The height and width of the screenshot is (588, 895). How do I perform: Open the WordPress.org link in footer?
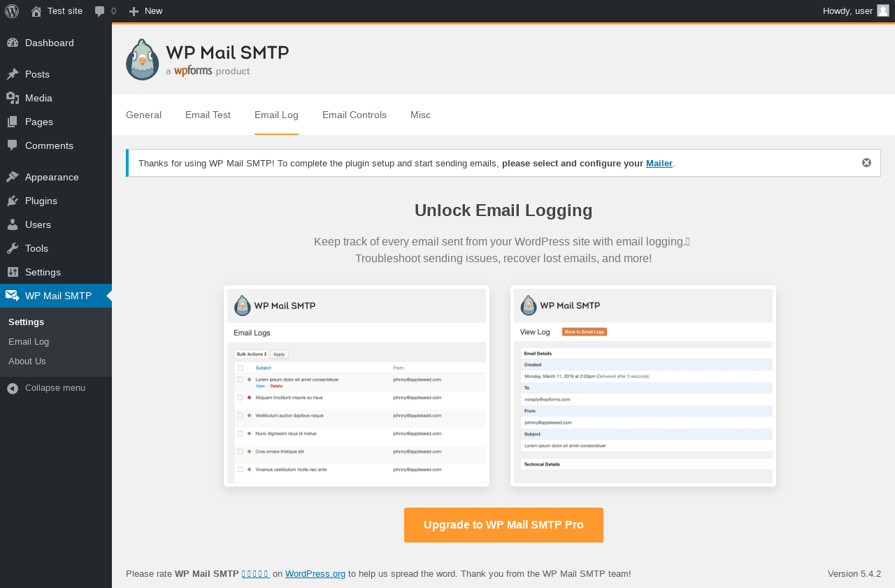(x=315, y=573)
